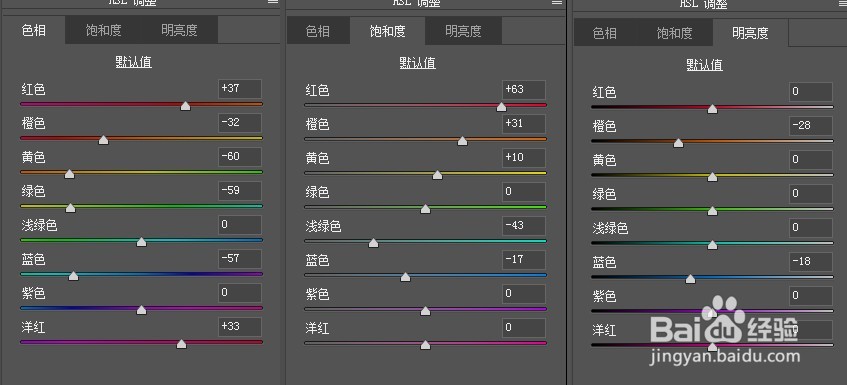The image size is (847, 385).
Task: Switch to 饱和度 tab in the left panel
Action: tap(103, 30)
